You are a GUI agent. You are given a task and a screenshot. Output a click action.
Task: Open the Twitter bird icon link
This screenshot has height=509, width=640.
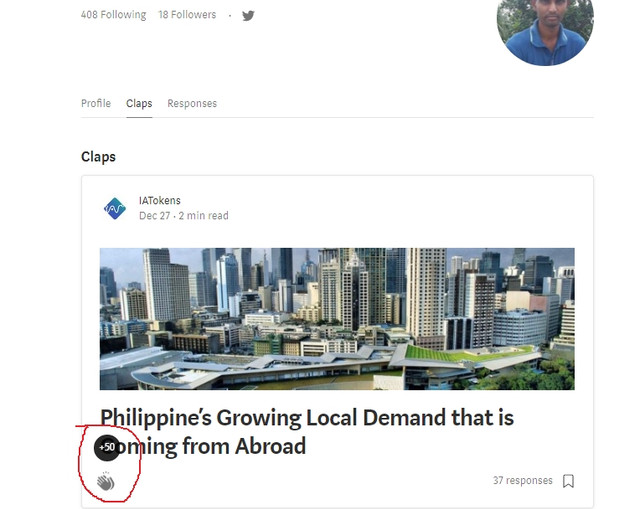pyautogui.click(x=248, y=16)
